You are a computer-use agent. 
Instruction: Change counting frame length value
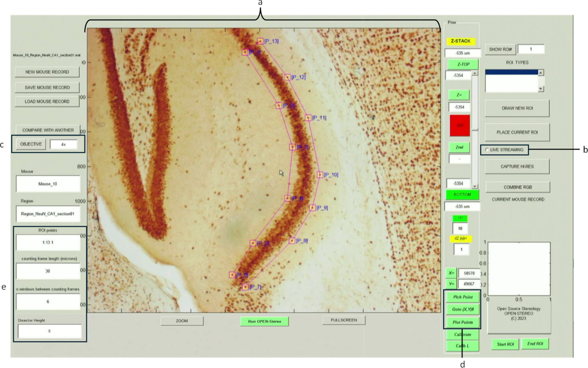(48, 271)
